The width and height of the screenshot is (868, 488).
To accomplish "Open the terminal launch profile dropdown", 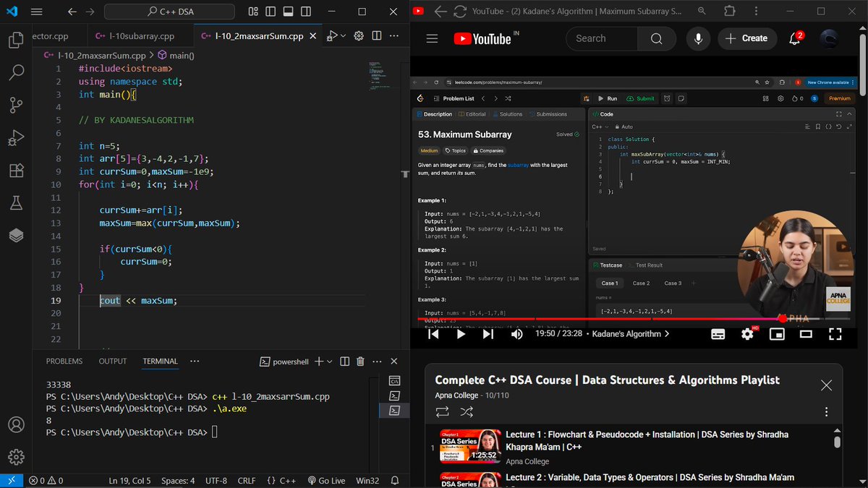I will (330, 361).
